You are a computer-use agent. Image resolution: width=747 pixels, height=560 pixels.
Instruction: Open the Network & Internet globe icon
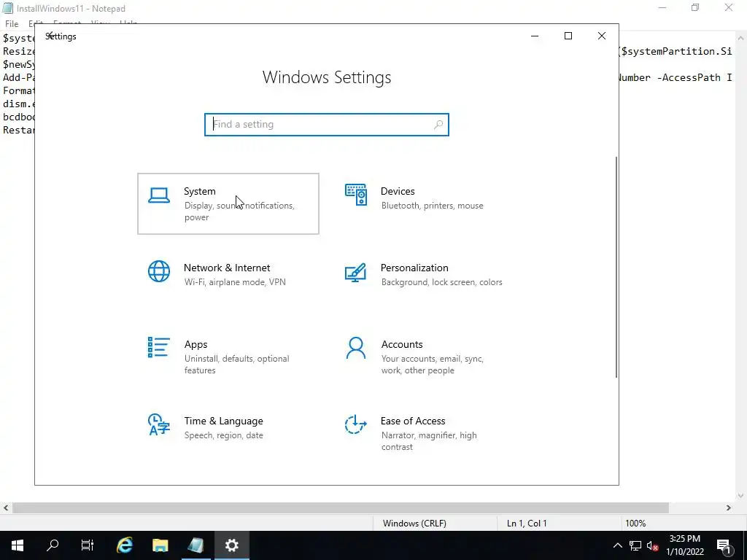158,271
